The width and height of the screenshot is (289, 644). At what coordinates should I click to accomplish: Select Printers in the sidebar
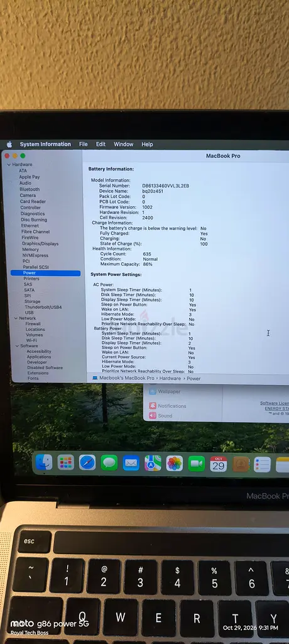point(31,279)
